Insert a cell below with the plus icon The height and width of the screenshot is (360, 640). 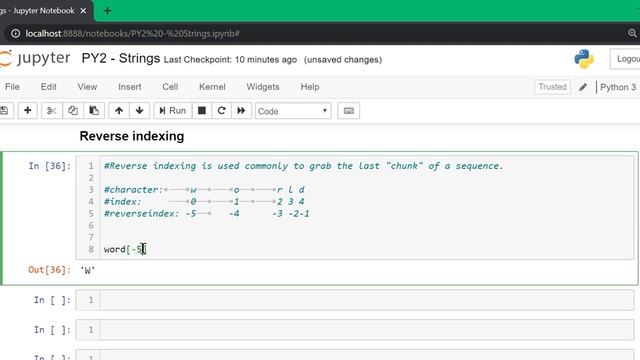point(28,111)
